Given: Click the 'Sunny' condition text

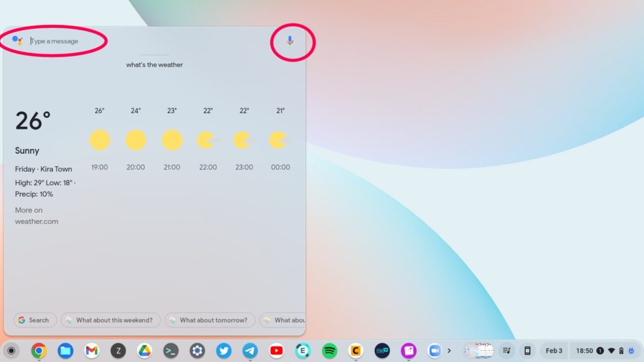Looking at the screenshot, I should [27, 151].
